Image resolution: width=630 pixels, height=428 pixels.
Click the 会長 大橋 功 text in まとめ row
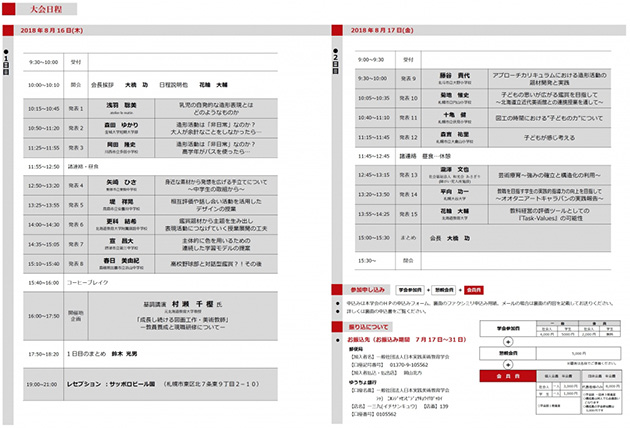click(x=450, y=238)
